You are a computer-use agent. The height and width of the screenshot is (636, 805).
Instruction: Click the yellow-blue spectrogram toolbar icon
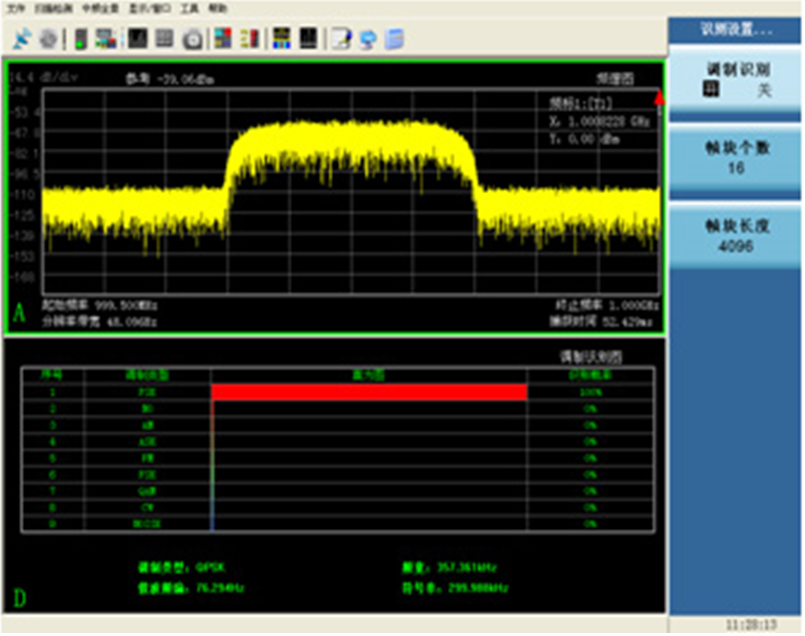point(283,39)
